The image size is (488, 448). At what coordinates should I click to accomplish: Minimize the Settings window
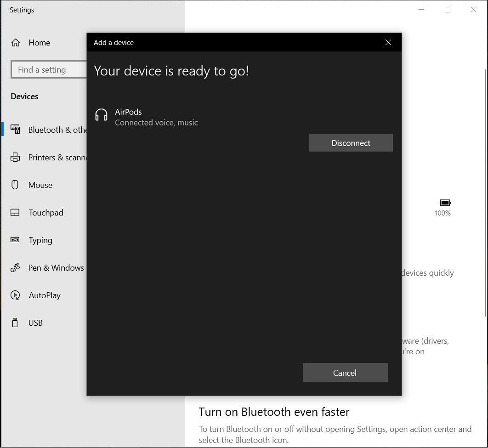(421, 10)
